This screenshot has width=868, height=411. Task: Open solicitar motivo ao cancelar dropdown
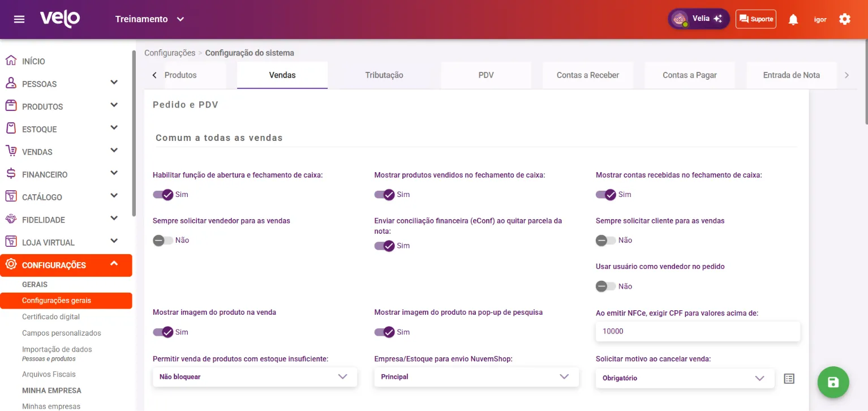pos(685,378)
